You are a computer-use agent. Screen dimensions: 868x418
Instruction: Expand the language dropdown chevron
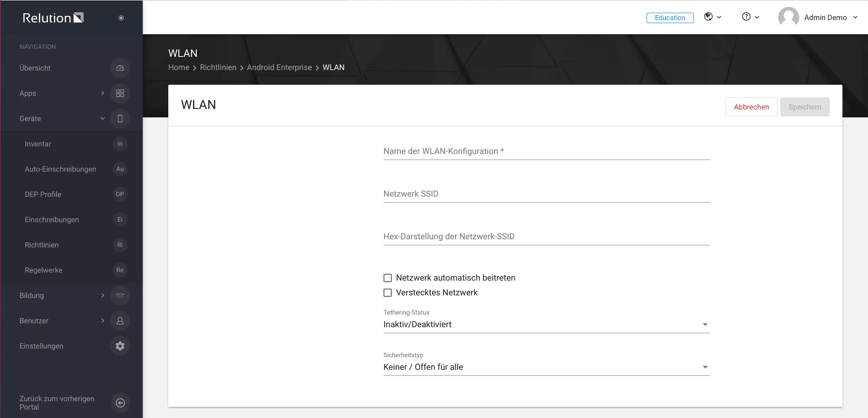719,17
